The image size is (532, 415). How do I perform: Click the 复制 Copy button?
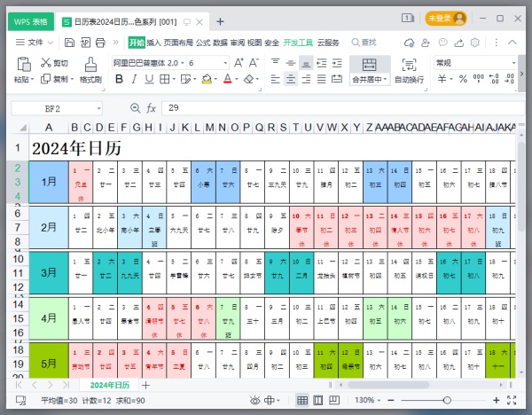pos(57,79)
